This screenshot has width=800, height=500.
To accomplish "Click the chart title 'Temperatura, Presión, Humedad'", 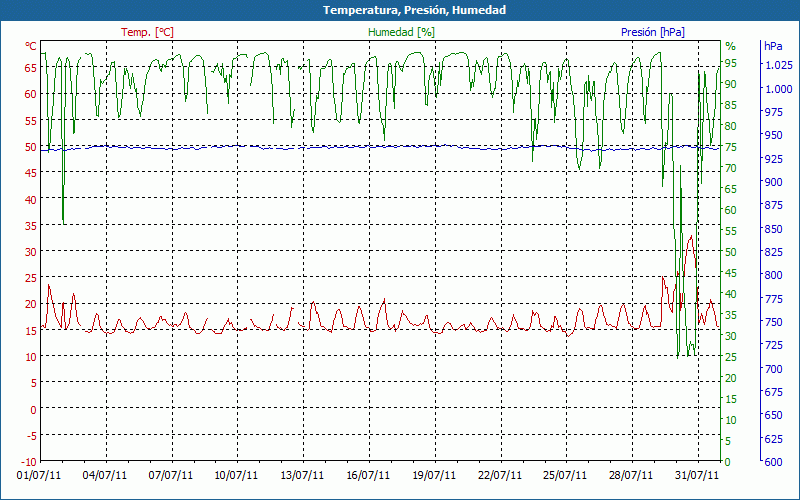I will click(414, 10).
